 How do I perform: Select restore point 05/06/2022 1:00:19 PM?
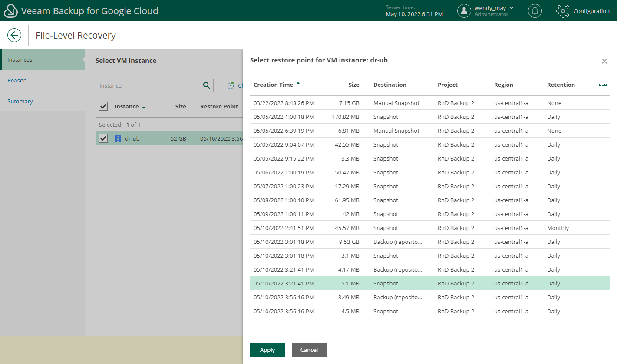pyautogui.click(x=430, y=172)
